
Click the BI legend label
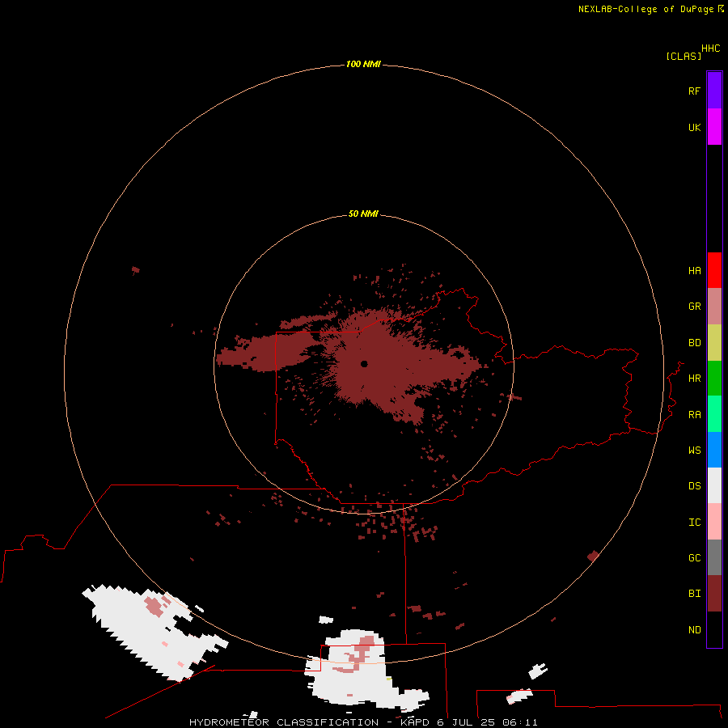pos(694,594)
